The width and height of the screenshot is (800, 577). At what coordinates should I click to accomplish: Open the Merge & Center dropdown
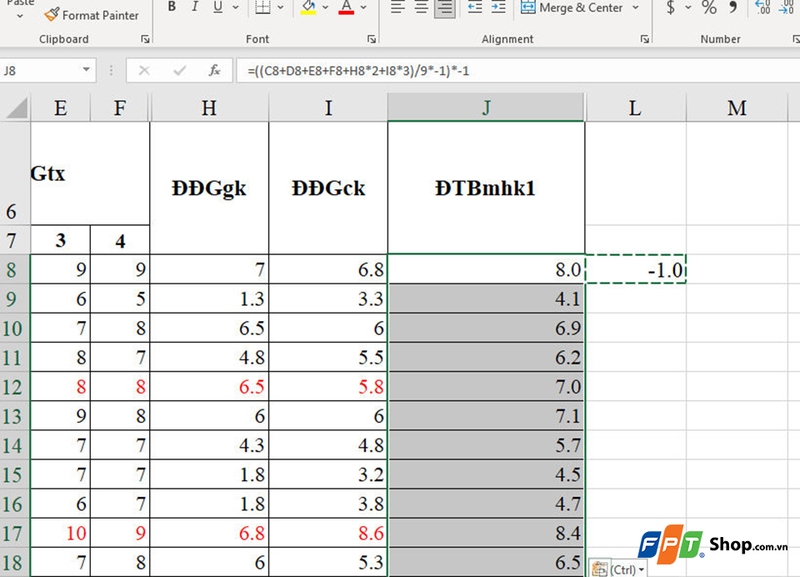coord(635,9)
